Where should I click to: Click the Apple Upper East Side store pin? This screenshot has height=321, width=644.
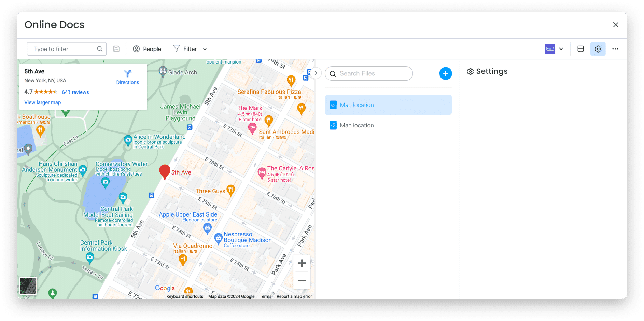pyautogui.click(x=207, y=228)
